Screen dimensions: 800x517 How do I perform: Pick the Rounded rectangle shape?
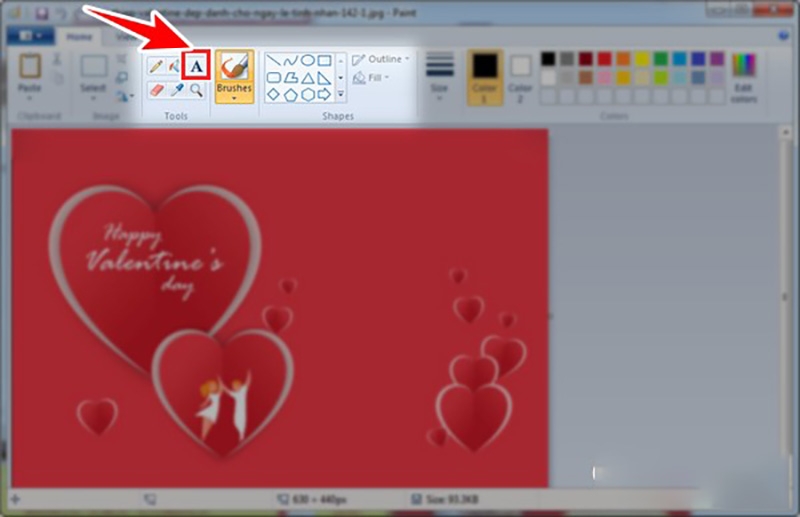[274, 78]
